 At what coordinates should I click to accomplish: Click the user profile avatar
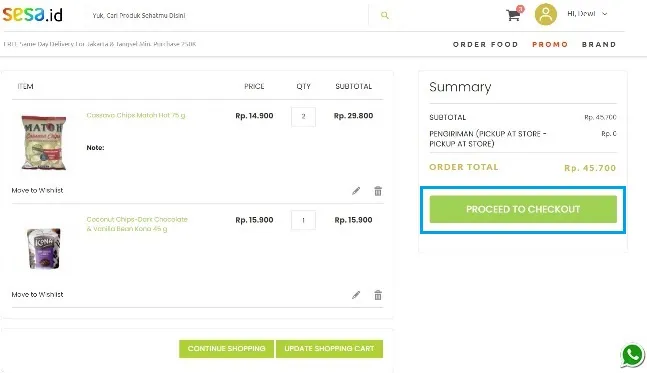[545, 14]
